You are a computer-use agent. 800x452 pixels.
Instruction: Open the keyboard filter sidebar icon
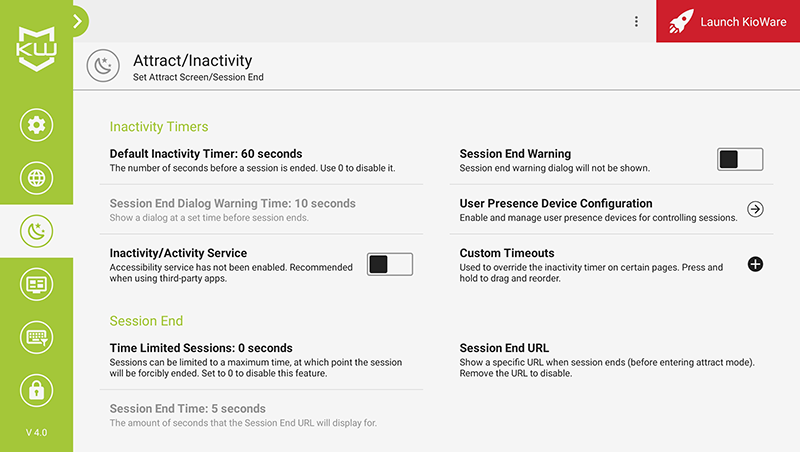[36, 337]
